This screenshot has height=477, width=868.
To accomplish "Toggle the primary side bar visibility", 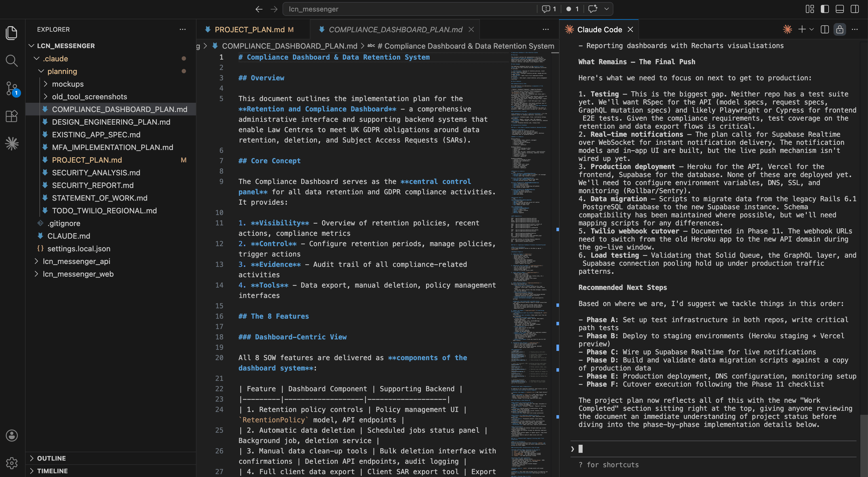I will pyautogui.click(x=825, y=9).
